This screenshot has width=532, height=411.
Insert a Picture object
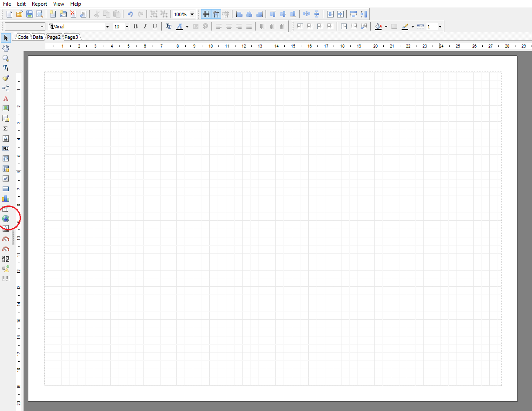[6, 108]
